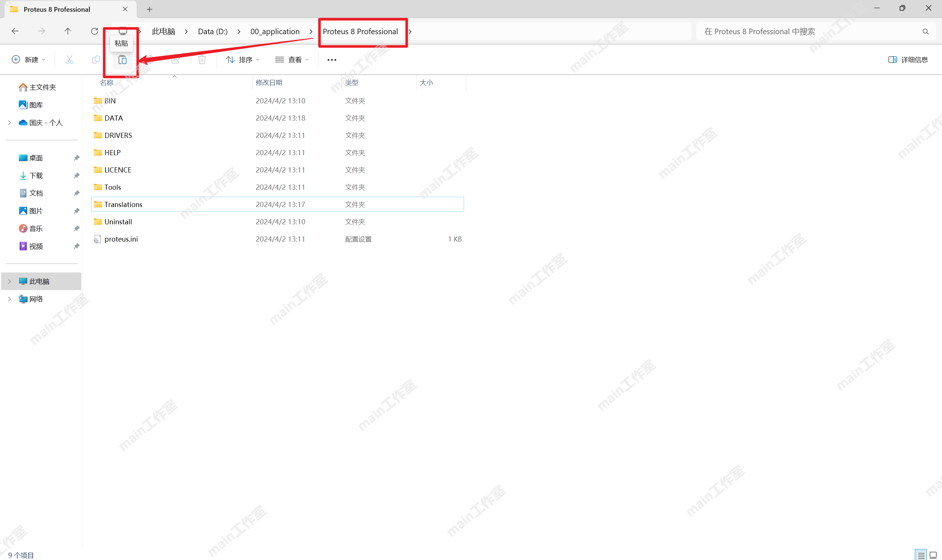Open a new tab with the plus button
Viewport: 942px width, 560px height.
pos(149,10)
